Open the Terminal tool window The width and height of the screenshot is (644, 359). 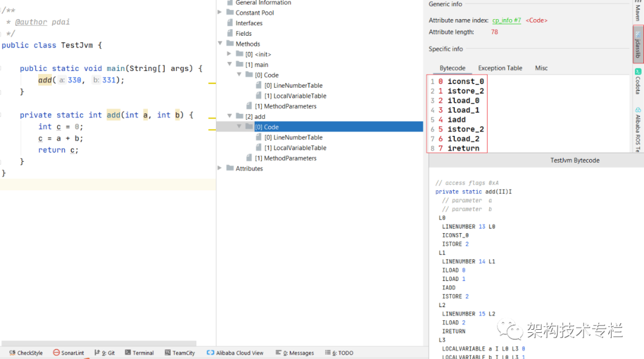139,353
